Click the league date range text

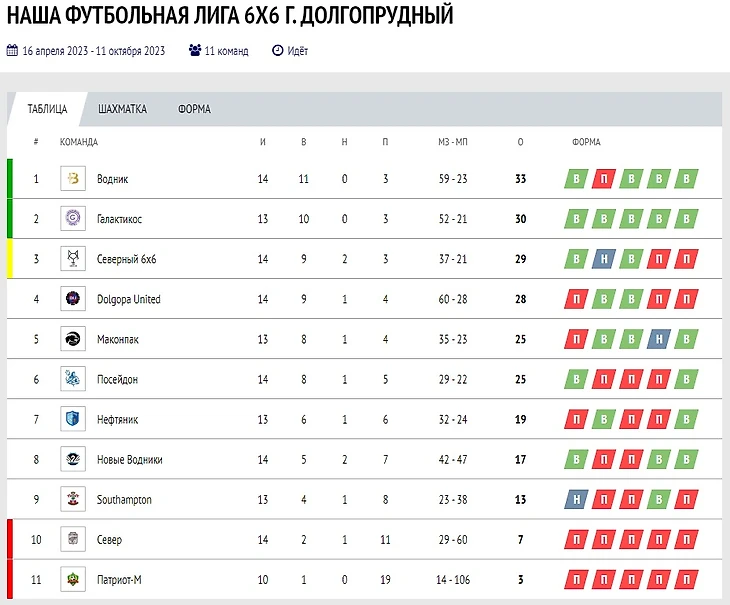click(93, 51)
